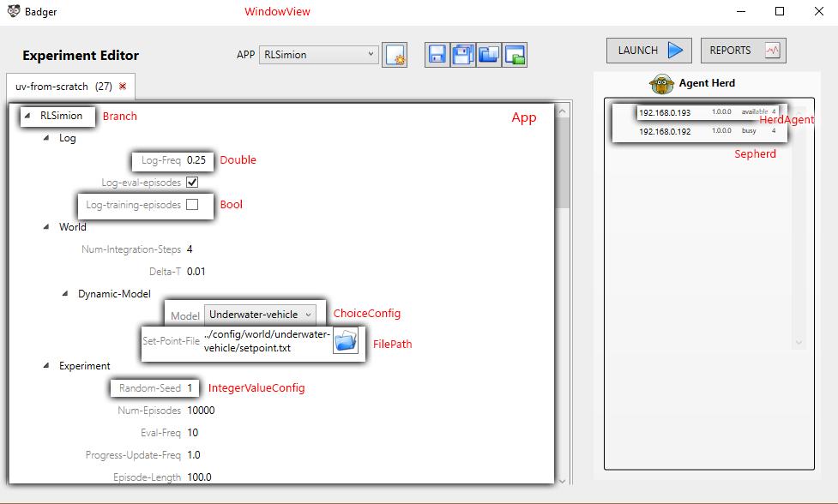Click the new experiment icon
This screenshot has width=838, height=504.
[395, 55]
